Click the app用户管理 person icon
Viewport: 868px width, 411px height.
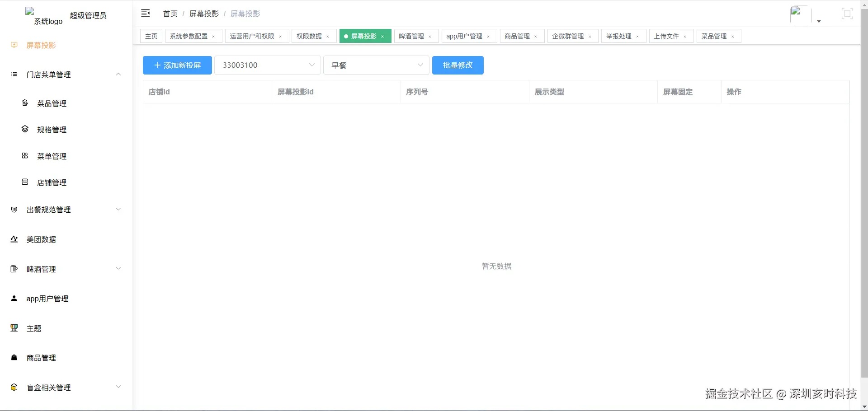pos(14,299)
